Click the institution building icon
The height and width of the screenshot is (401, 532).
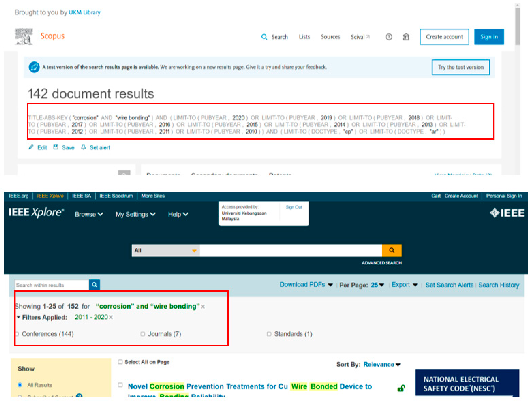click(406, 37)
